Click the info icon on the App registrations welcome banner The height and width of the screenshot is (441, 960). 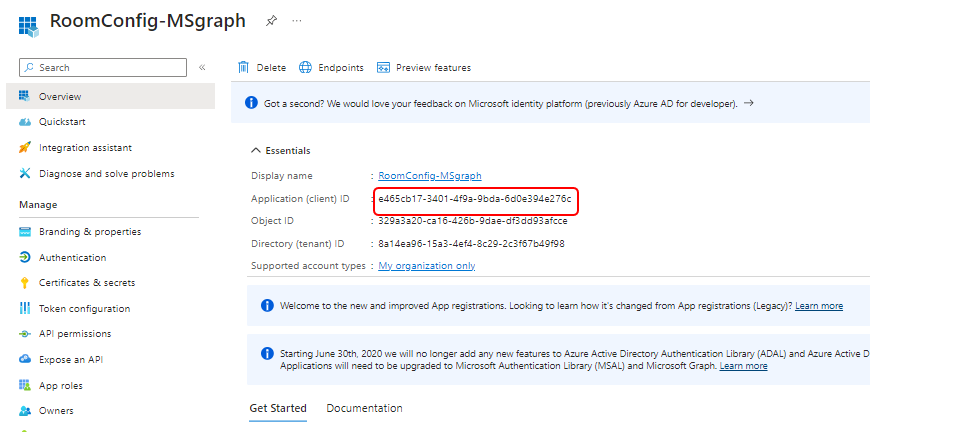pos(267,305)
